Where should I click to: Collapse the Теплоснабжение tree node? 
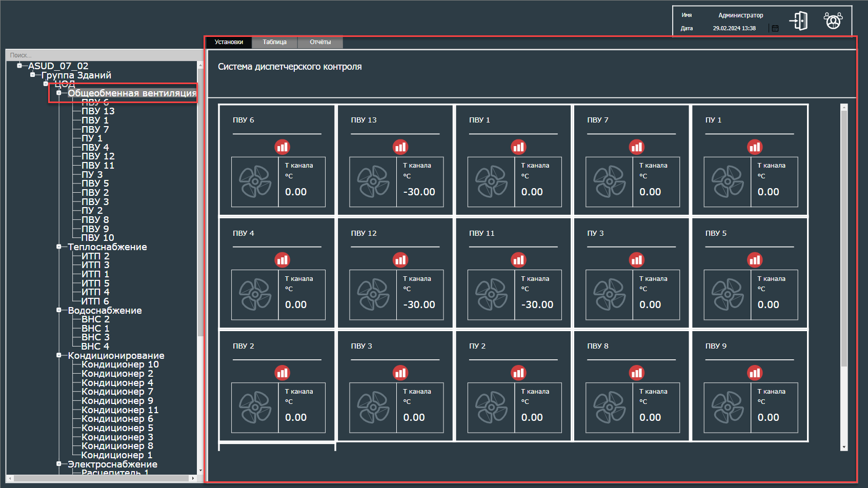[x=59, y=247]
